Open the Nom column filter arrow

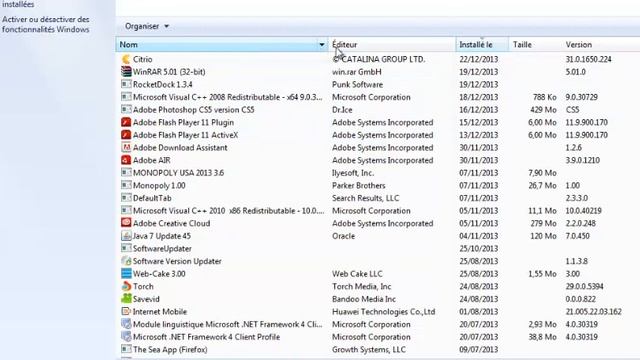point(322,44)
